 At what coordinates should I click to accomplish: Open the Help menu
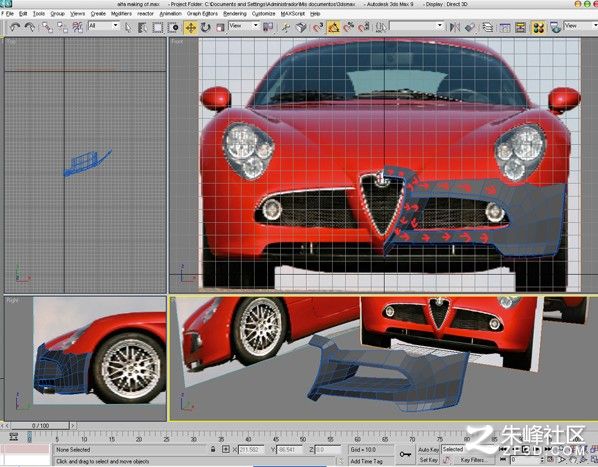pos(315,14)
